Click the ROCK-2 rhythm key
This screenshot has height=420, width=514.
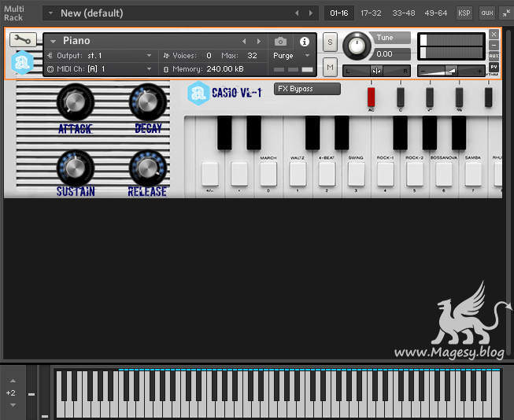(x=415, y=174)
